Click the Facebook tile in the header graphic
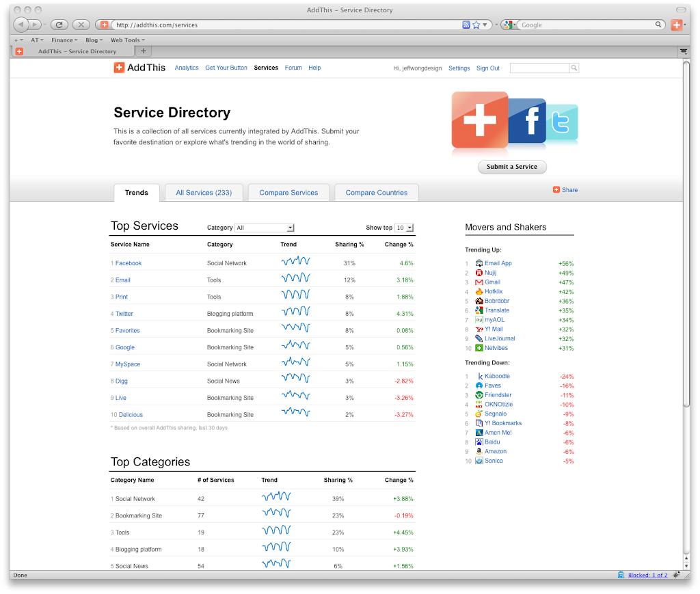This screenshot has height=594, width=700. point(527,120)
